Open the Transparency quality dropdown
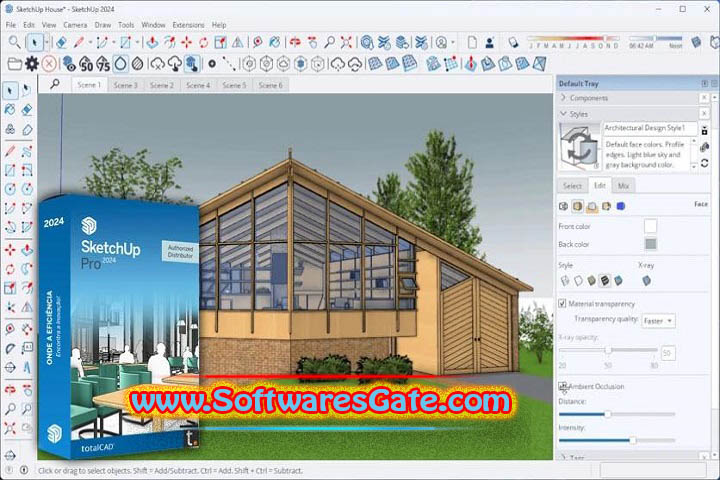This screenshot has height=480, width=720. [x=658, y=321]
